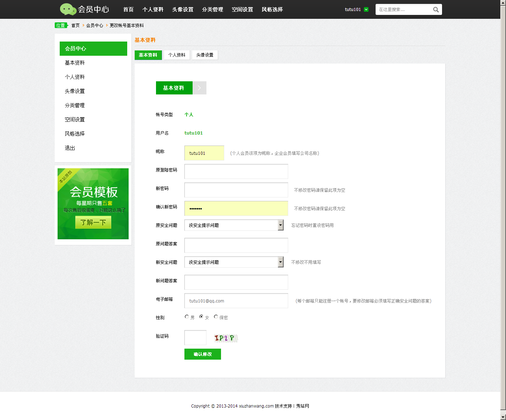Click the 验证码 input box
The image size is (506, 420).
[195, 338]
